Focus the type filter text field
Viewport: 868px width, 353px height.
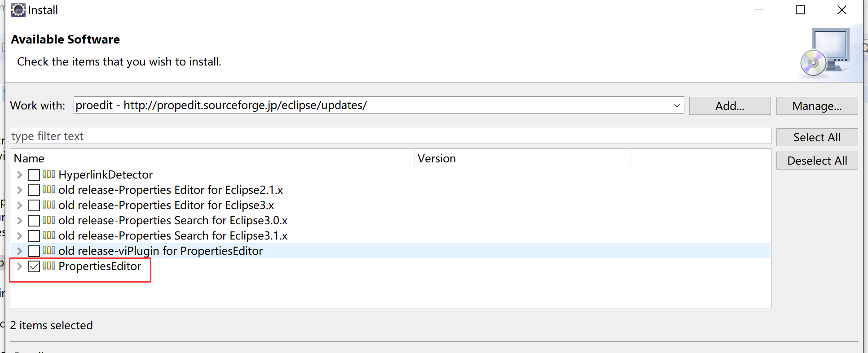pos(390,136)
